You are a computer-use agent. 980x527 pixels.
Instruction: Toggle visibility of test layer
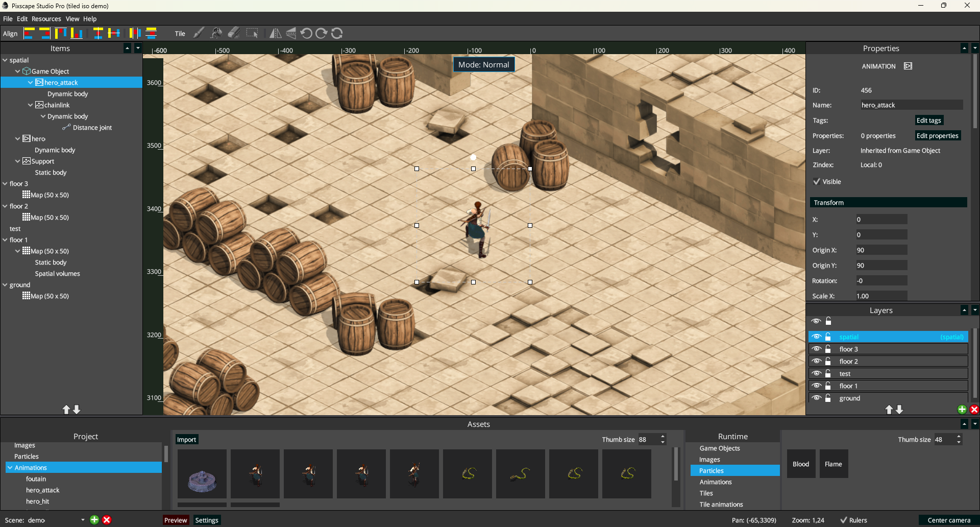pyautogui.click(x=816, y=373)
